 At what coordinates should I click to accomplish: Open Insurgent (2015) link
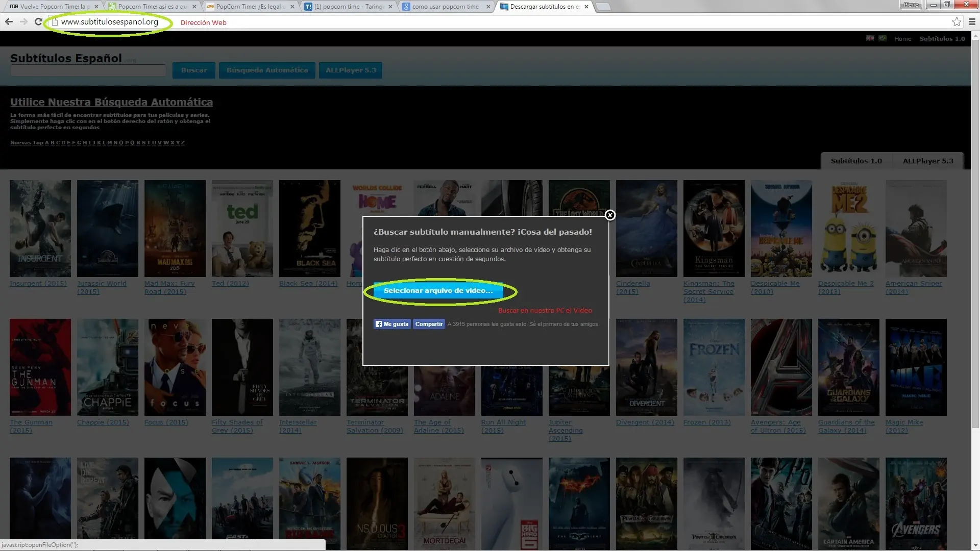[38, 284]
